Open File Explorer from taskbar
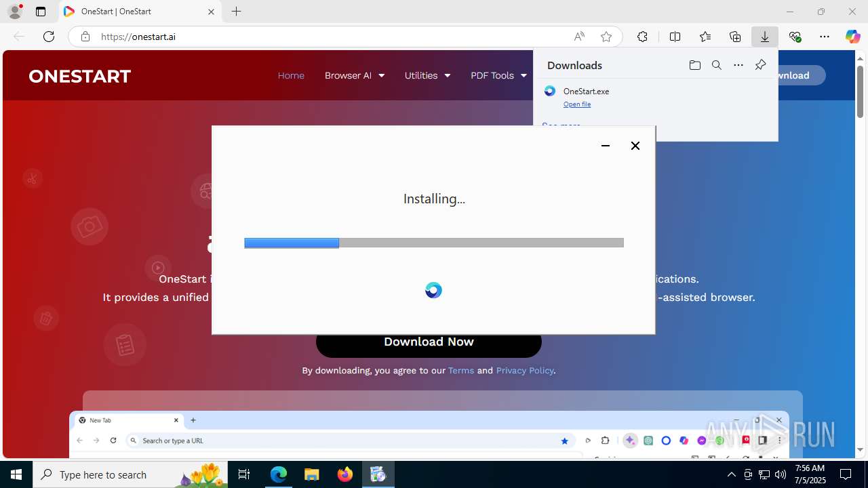The height and width of the screenshot is (488, 868). [x=311, y=474]
